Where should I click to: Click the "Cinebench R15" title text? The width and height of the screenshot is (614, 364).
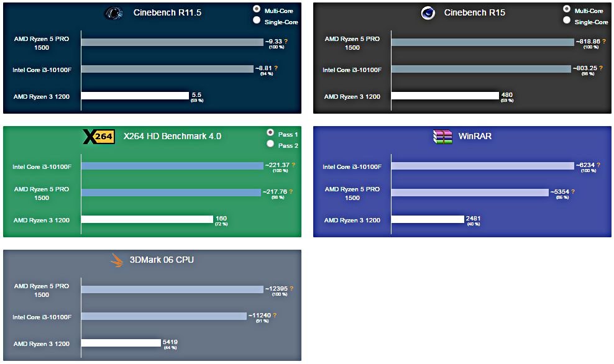[475, 12]
